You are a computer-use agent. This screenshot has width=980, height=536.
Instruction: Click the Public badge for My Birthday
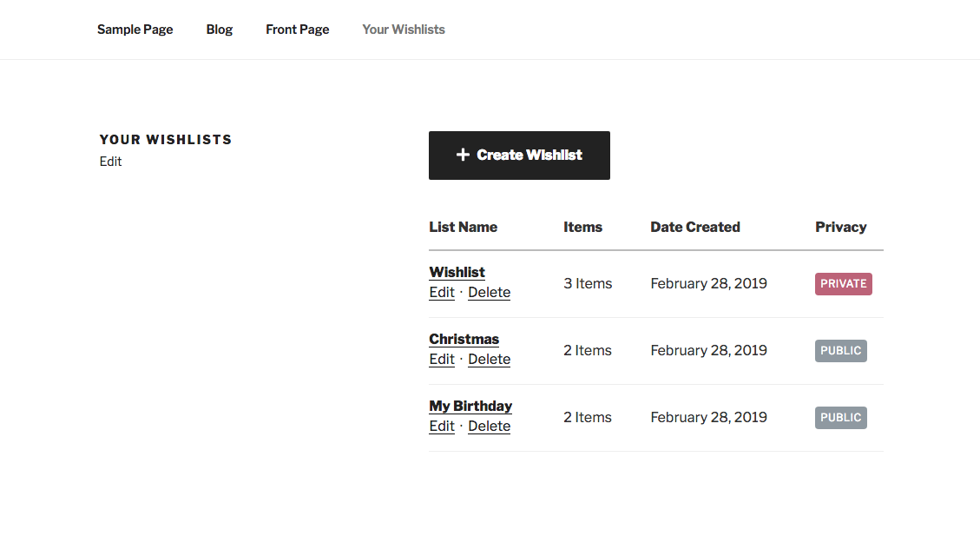[x=840, y=418]
